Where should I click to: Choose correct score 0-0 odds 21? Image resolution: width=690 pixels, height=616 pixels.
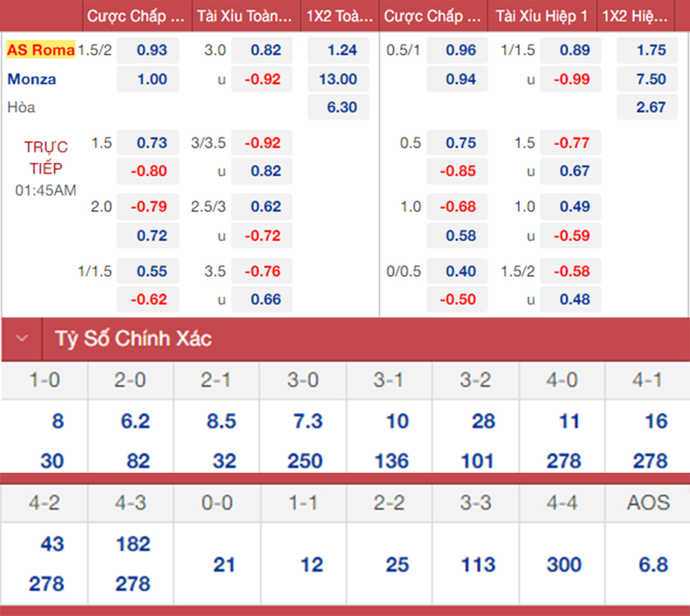pos(223,565)
